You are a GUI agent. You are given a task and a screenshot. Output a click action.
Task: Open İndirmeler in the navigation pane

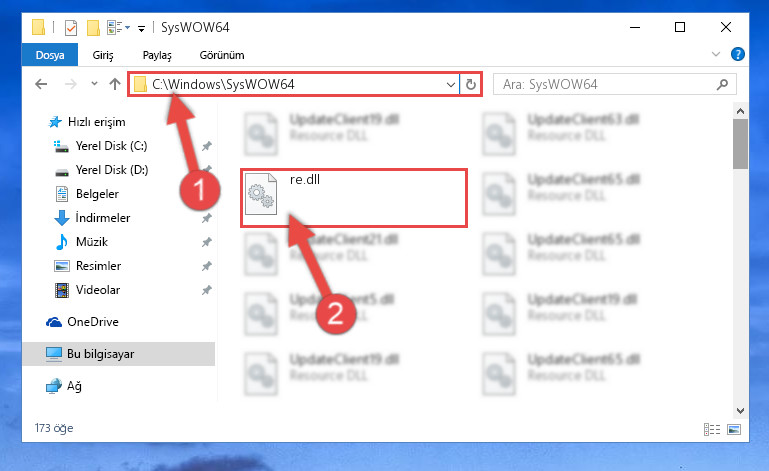coord(103,218)
